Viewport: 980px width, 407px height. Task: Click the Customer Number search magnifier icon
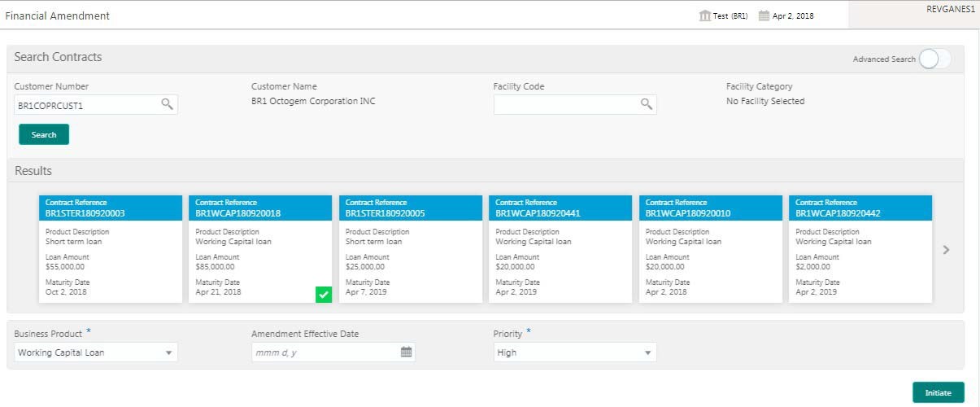pyautogui.click(x=167, y=104)
